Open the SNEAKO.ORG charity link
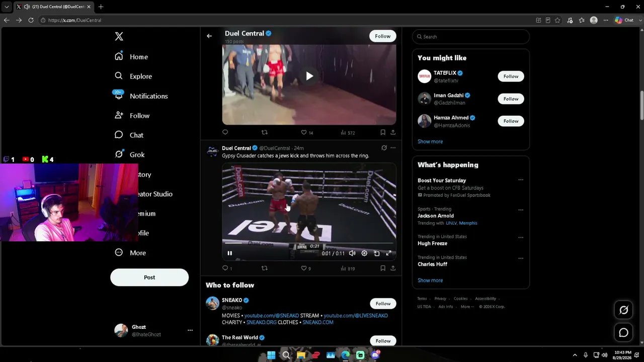 tap(262, 322)
